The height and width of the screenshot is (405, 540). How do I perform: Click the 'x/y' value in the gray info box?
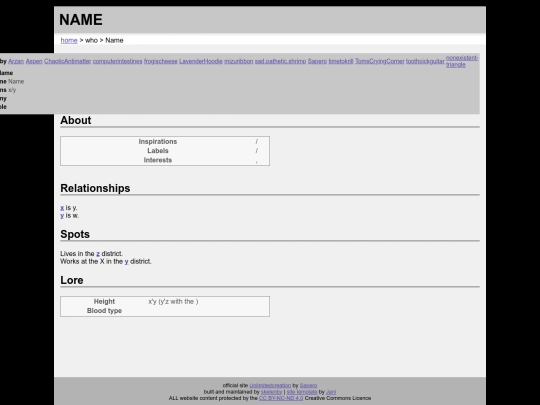(12, 90)
